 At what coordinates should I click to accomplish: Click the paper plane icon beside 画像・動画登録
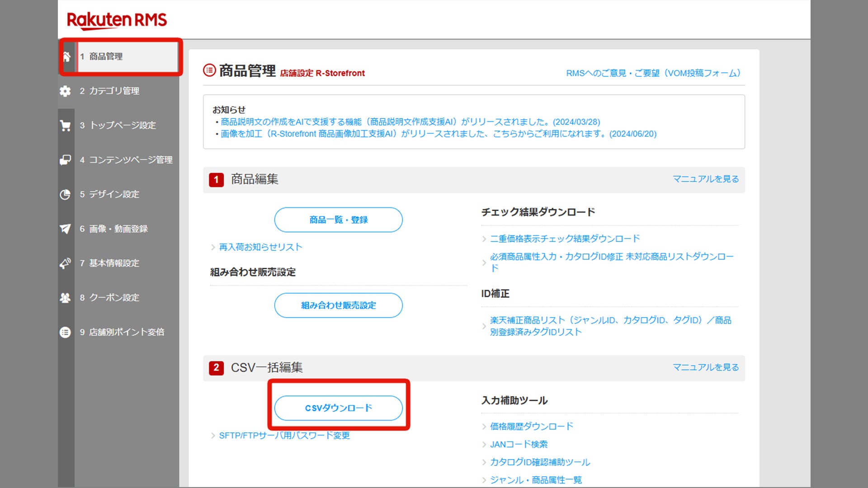tap(66, 229)
